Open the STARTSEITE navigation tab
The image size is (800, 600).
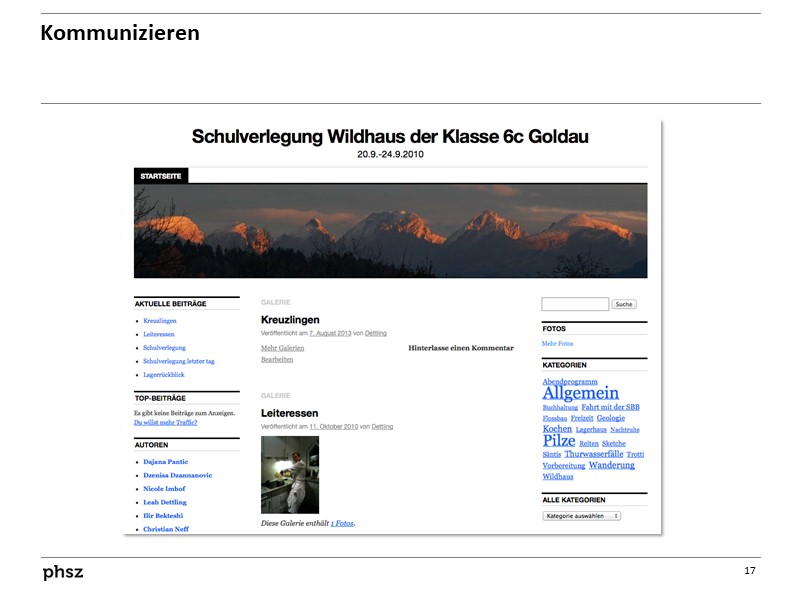(160, 175)
